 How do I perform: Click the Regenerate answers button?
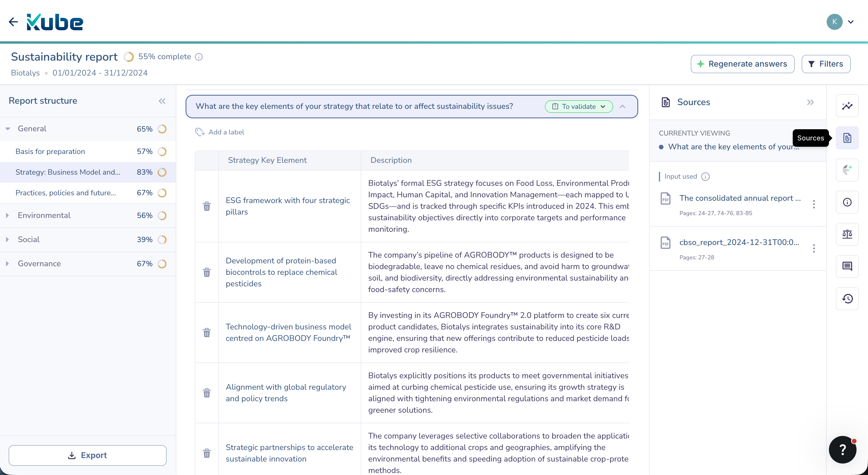(742, 64)
